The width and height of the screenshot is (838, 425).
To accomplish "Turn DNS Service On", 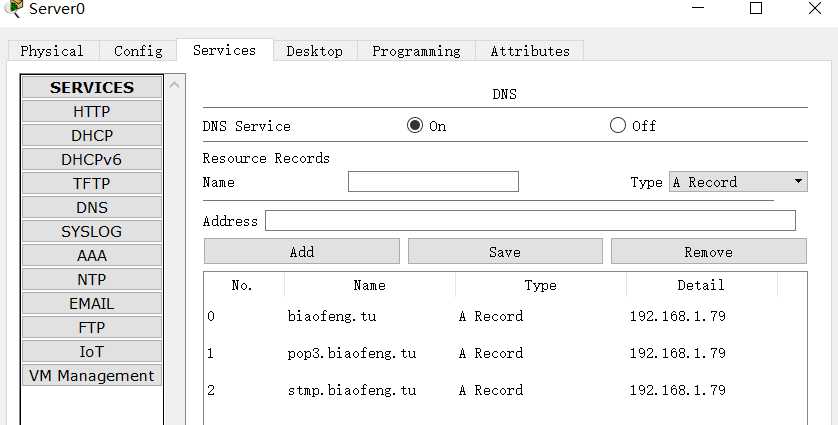I will 415,126.
